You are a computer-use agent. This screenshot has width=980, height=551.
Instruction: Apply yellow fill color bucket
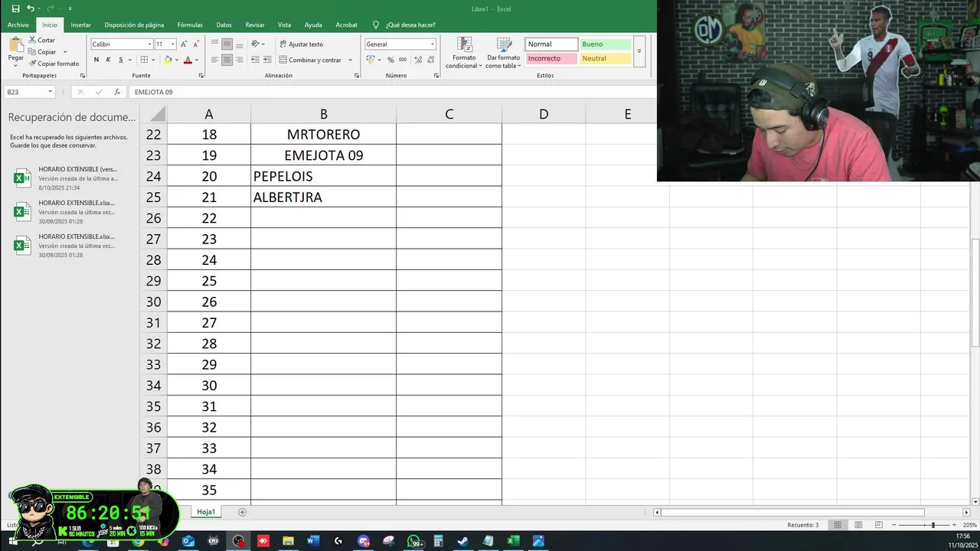[168, 60]
